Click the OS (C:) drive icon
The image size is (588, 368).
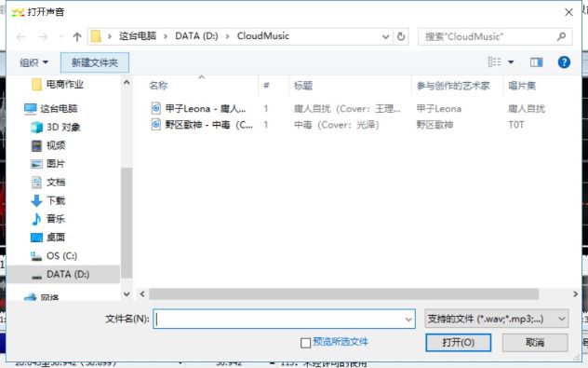pos(36,256)
